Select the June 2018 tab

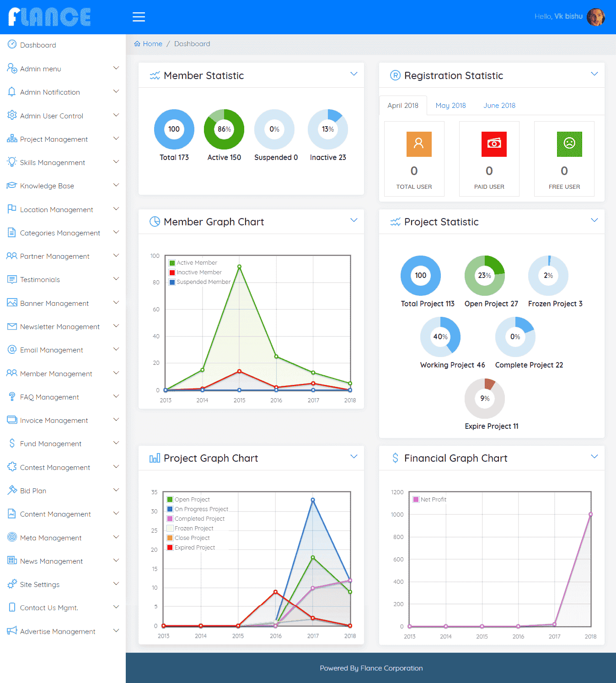click(499, 106)
